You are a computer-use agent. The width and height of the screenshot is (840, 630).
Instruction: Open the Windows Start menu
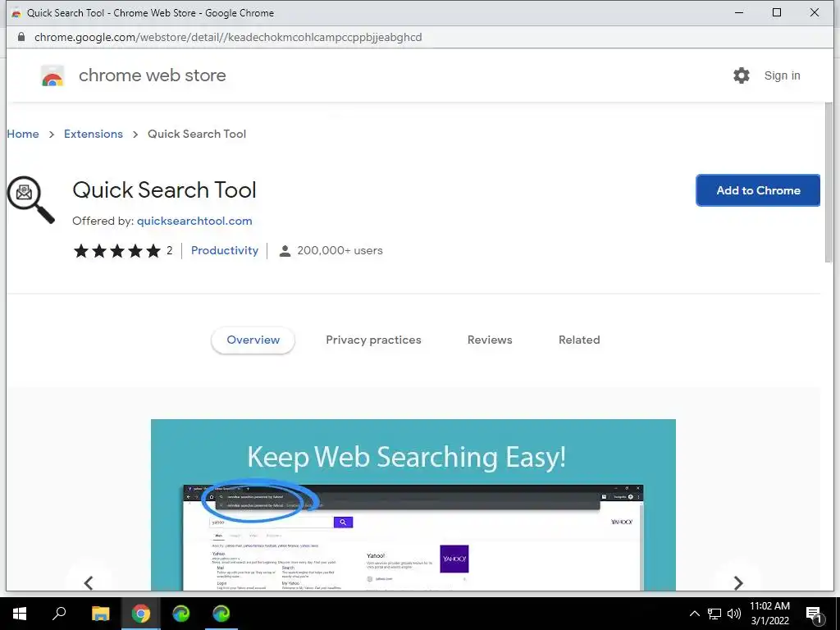(20, 614)
